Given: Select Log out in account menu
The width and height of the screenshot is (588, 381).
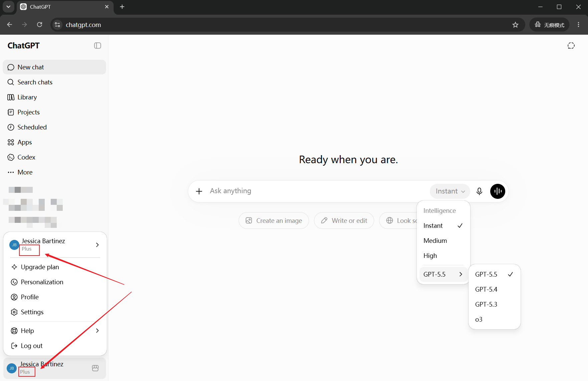Looking at the screenshot, I should 55,346.
